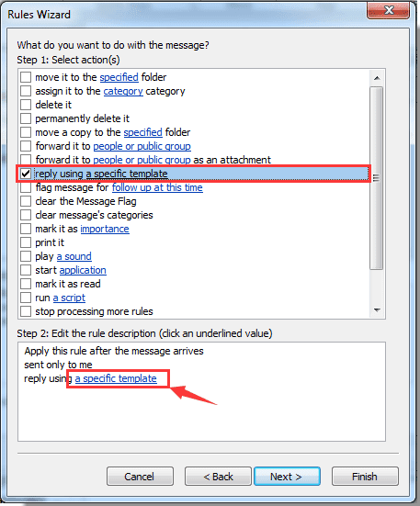This screenshot has height=506, width=420.
Task: Open 'specified' link in 'move it to' row
Action: pos(119,77)
